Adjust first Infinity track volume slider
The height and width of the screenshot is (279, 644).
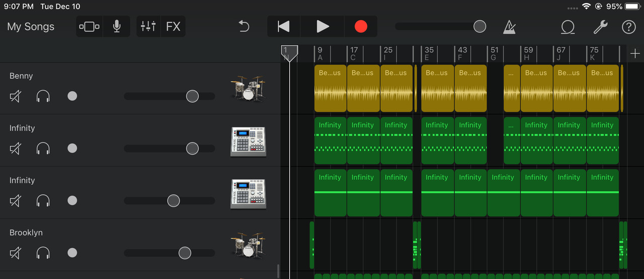192,149
